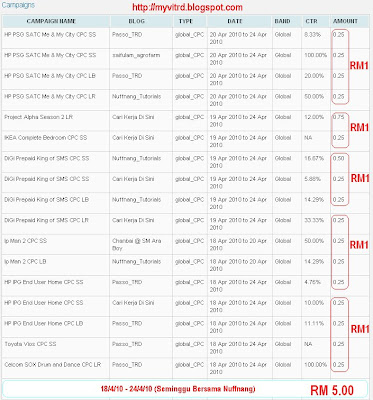Sort by the DATE column header
The width and height of the screenshot is (373, 400).
[x=235, y=21]
